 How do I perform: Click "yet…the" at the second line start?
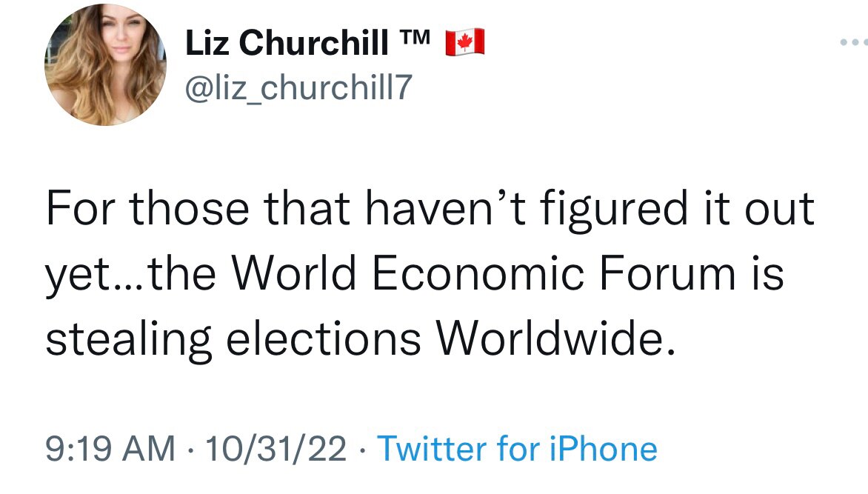[x=130, y=274]
